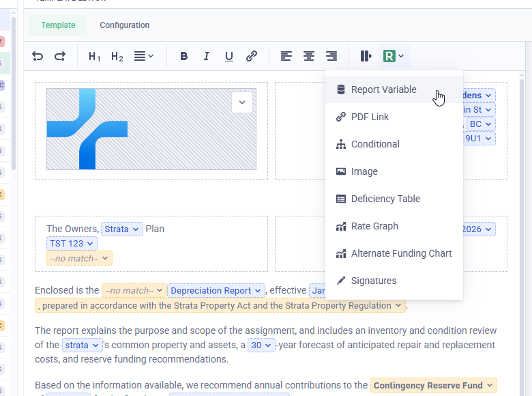Open the logo image options chevron
The height and width of the screenshot is (396, 532).
coord(242,102)
